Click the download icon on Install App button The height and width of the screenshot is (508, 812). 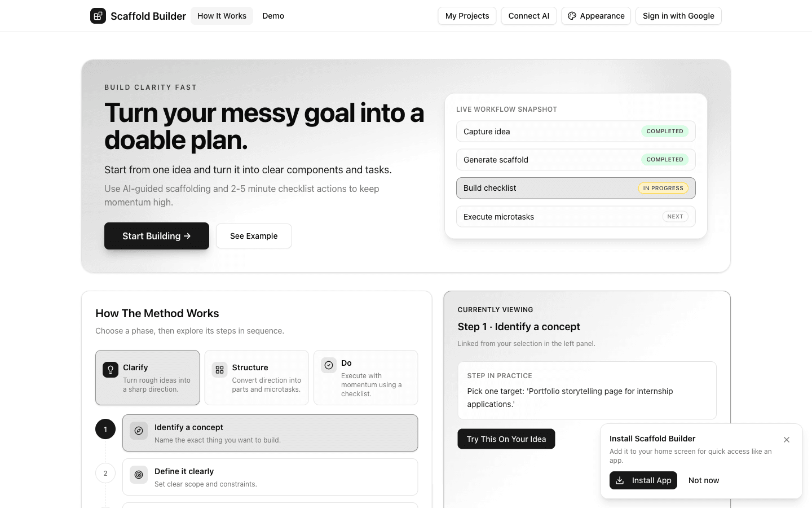click(x=620, y=480)
